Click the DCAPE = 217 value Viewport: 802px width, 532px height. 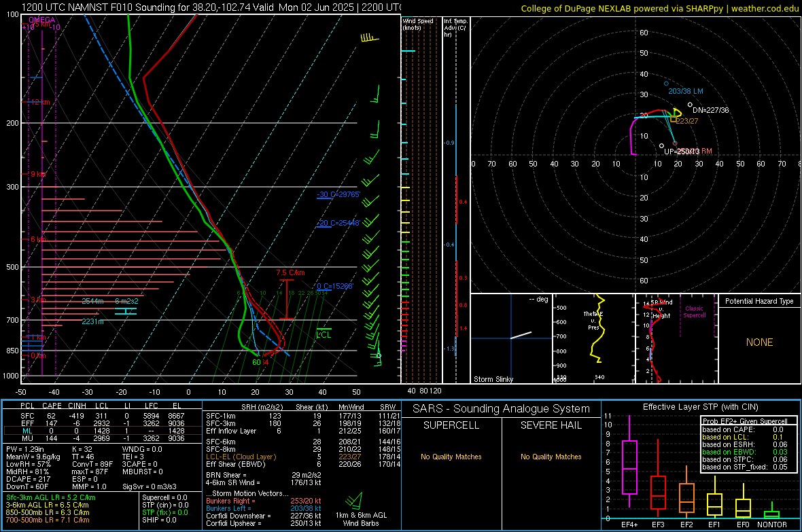point(27,479)
